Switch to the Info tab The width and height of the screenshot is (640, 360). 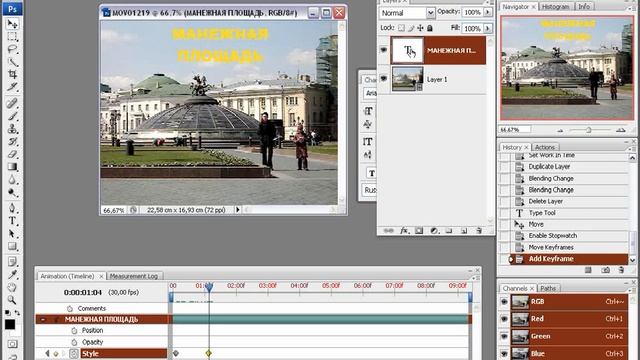click(584, 7)
